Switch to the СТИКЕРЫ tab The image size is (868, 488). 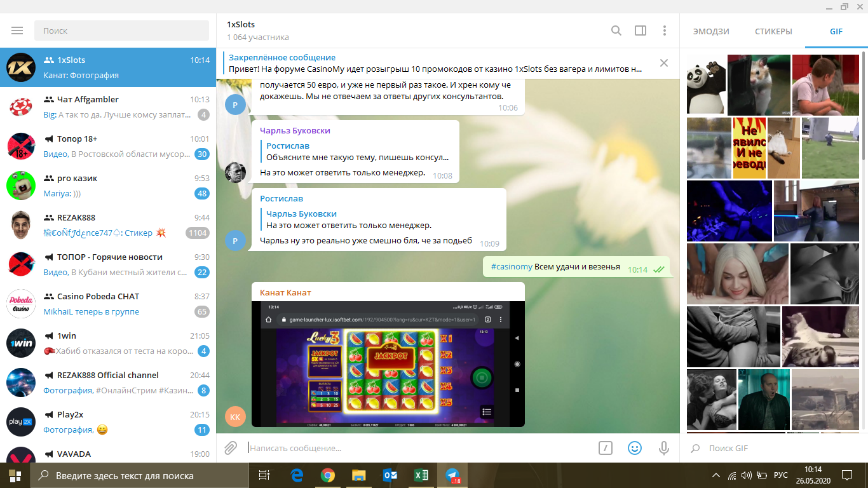click(x=773, y=31)
